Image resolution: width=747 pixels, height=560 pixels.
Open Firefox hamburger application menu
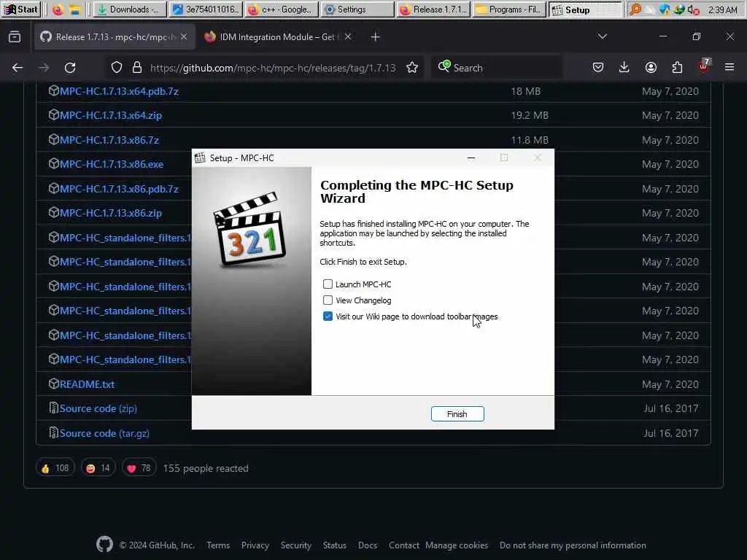729,68
